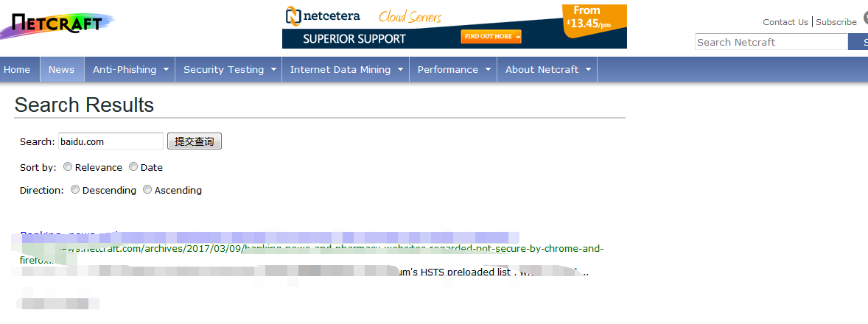Expand the Internet Data Mining dropdown arrow
This screenshot has width=868, height=324.
(400, 70)
